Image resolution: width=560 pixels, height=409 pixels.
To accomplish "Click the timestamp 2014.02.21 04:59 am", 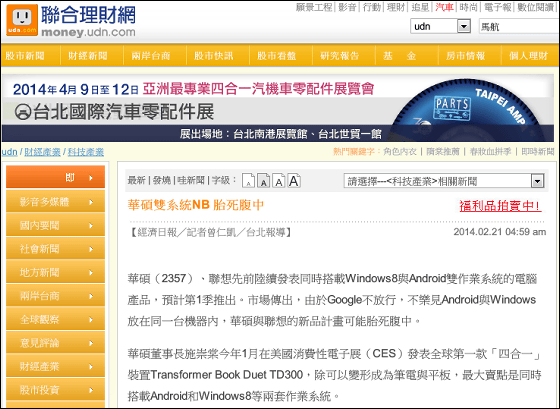I will (500, 232).
